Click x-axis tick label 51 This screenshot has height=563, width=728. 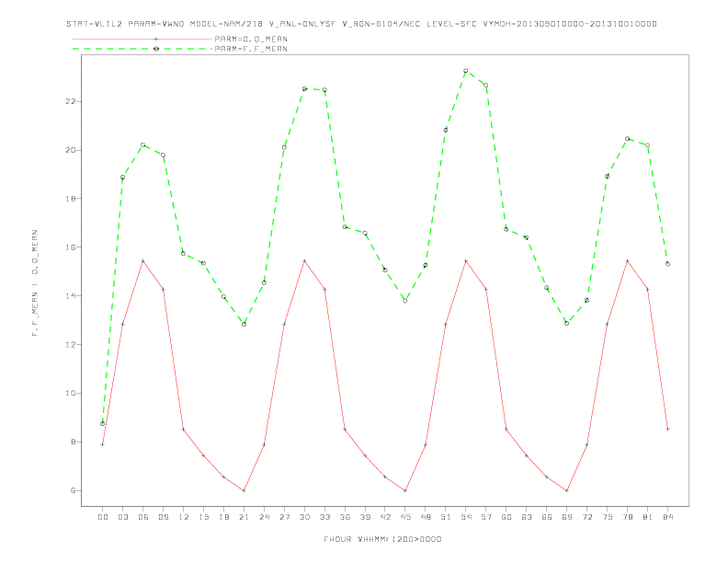pyautogui.click(x=446, y=517)
